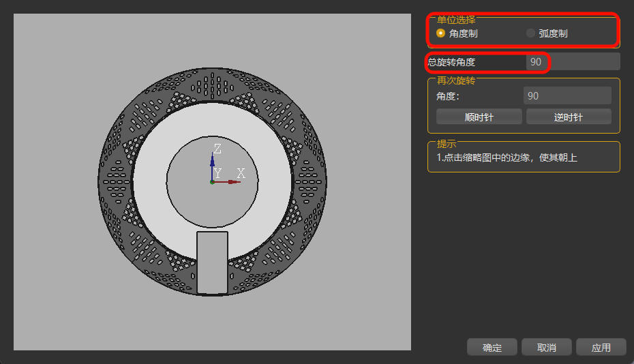Click the Y axis label at the gizmo
The width and height of the screenshot is (634, 364).
click(x=217, y=175)
